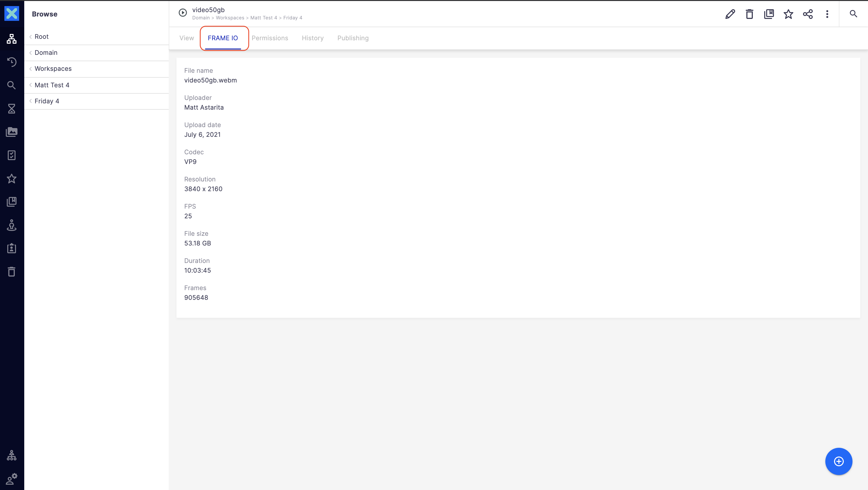868x490 pixels.
Task: Click the search magnifier at top right
Action: coord(853,14)
